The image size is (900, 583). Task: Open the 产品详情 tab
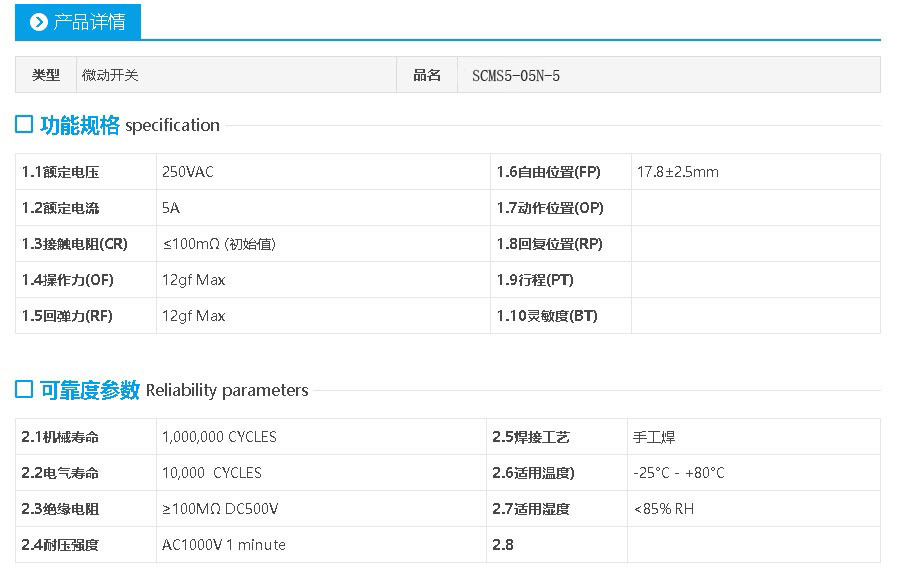[x=78, y=22]
